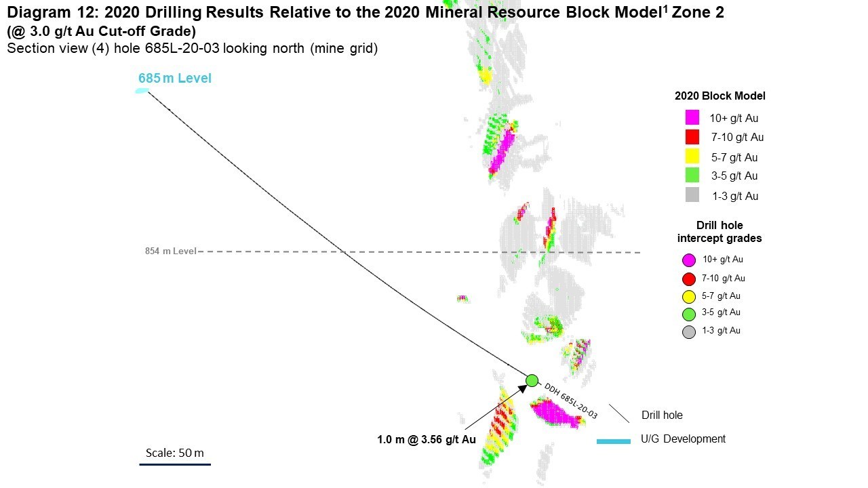Click the "Section view (4) hole 685L-20-03" caption
Screen dimensions: 868x488
click(192, 49)
